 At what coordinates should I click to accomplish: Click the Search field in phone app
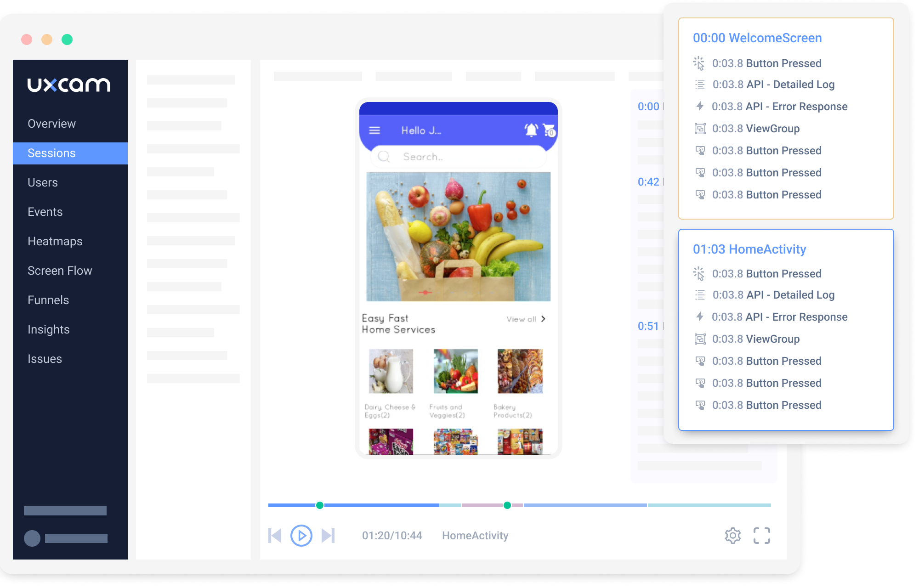458,157
